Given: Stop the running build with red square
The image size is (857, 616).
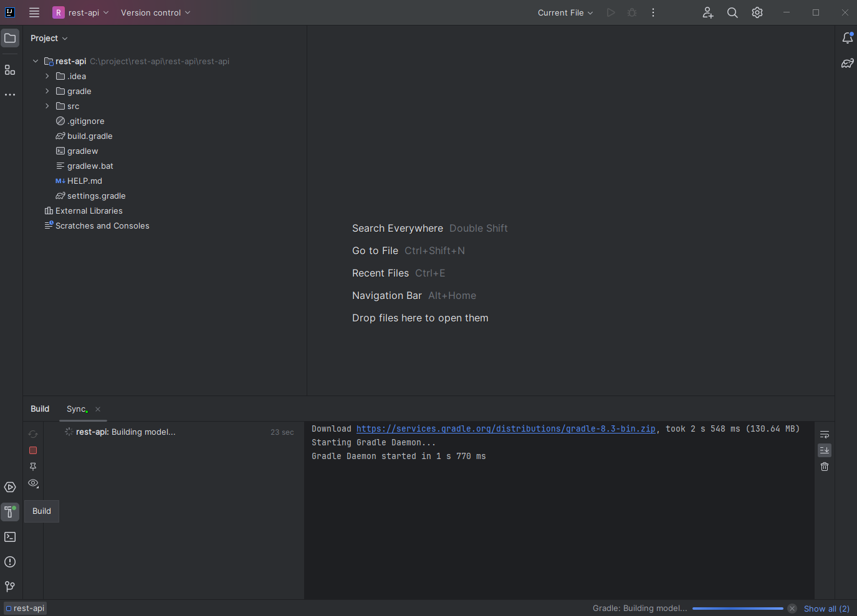Looking at the screenshot, I should [x=33, y=450].
